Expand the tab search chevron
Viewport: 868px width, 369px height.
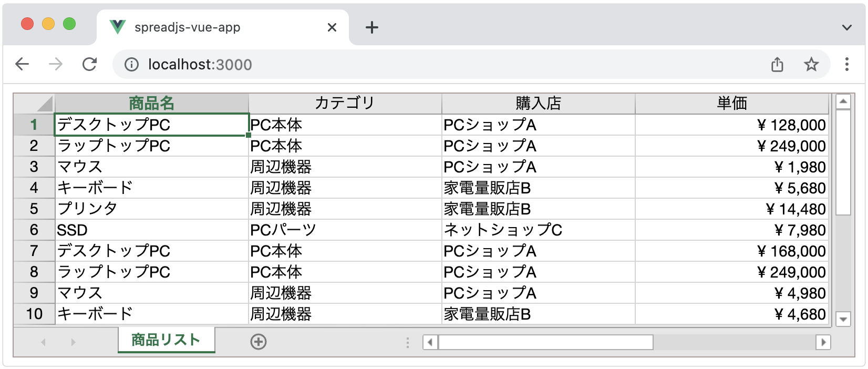(x=847, y=27)
